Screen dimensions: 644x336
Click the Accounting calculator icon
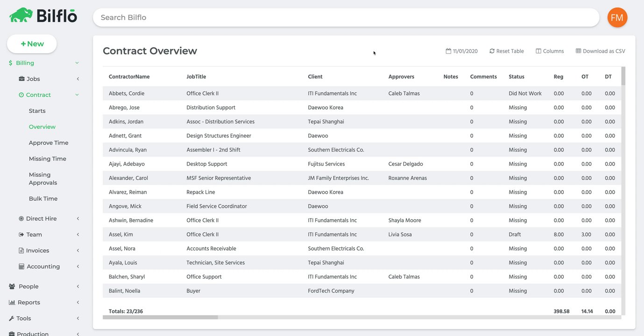[21, 266]
